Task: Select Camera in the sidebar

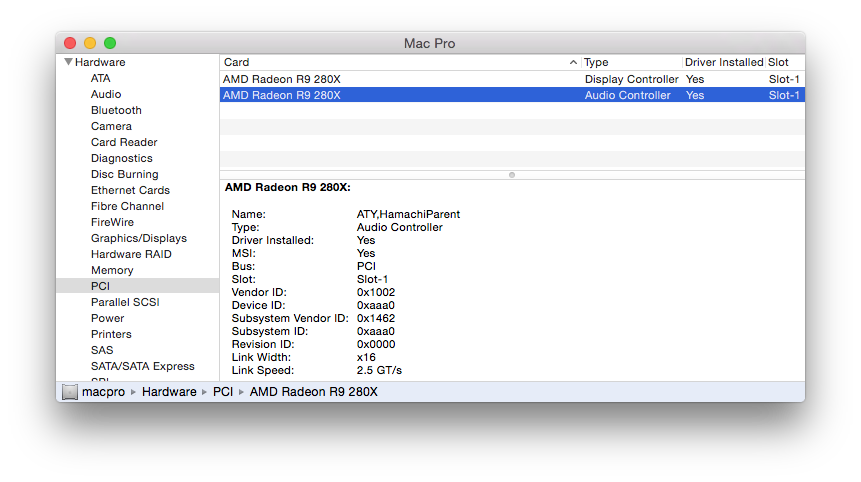Action: pos(111,126)
